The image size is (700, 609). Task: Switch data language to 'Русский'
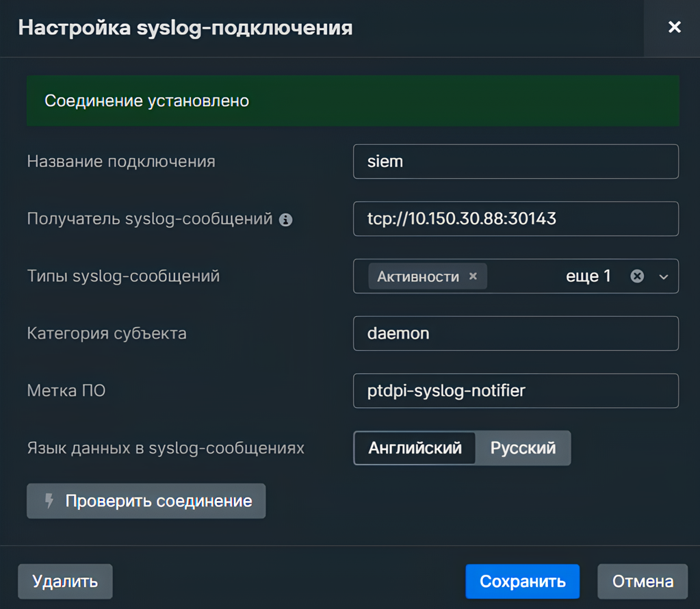[x=523, y=448]
